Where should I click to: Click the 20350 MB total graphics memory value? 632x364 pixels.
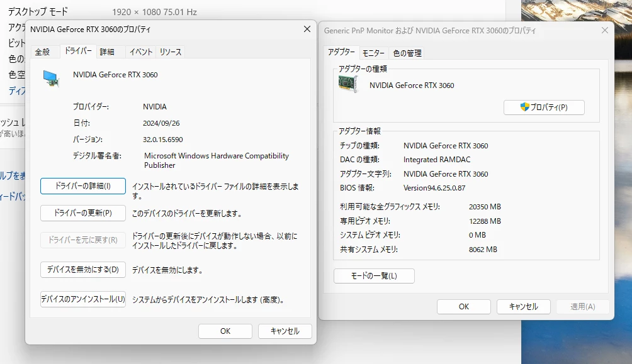(x=485, y=207)
